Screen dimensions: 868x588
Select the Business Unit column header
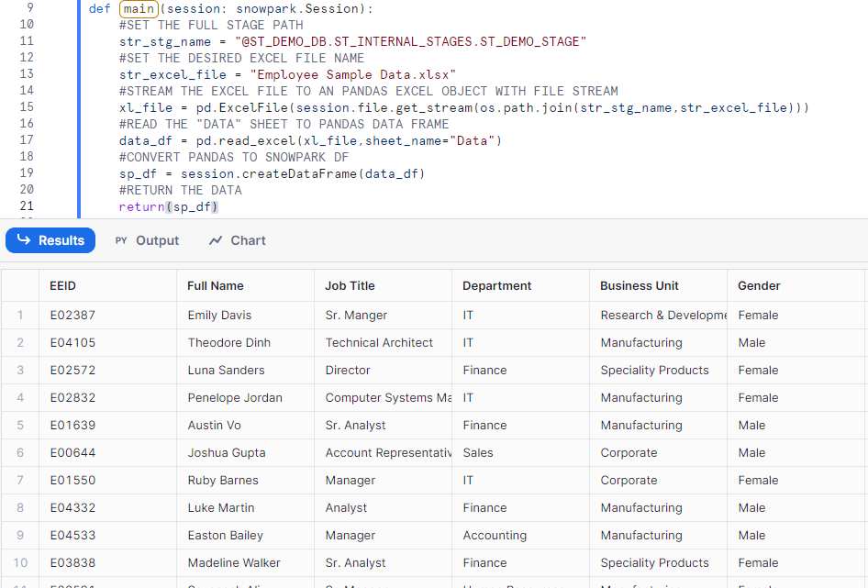(640, 285)
